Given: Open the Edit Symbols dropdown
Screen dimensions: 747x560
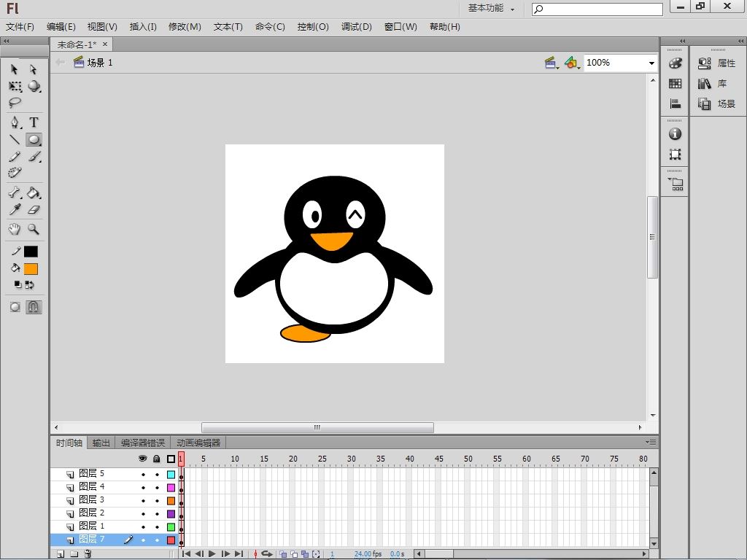Looking at the screenshot, I should tap(572, 63).
